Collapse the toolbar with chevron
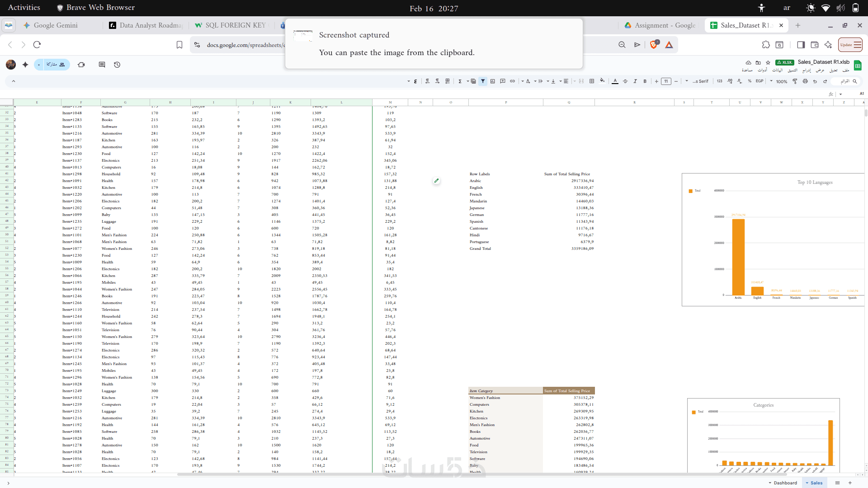868x488 pixels. click(14, 81)
